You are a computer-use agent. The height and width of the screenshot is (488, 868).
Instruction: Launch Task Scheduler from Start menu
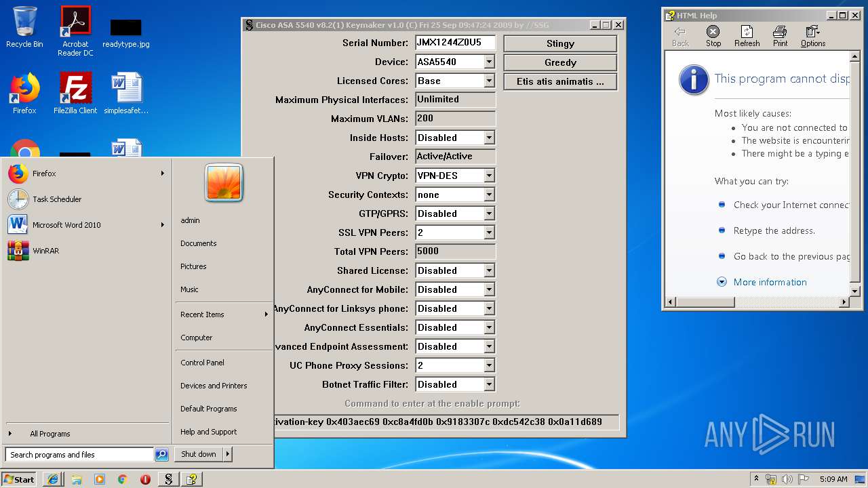point(86,199)
